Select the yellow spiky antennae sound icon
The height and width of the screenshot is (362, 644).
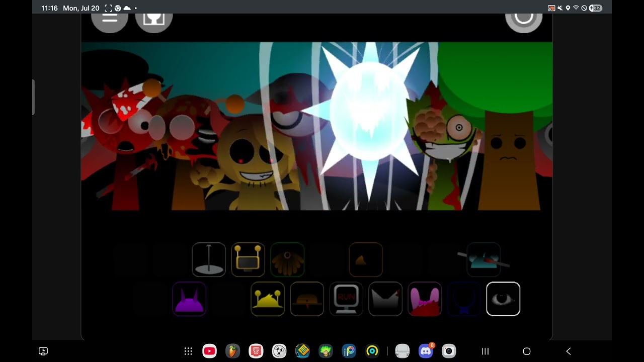point(268,299)
